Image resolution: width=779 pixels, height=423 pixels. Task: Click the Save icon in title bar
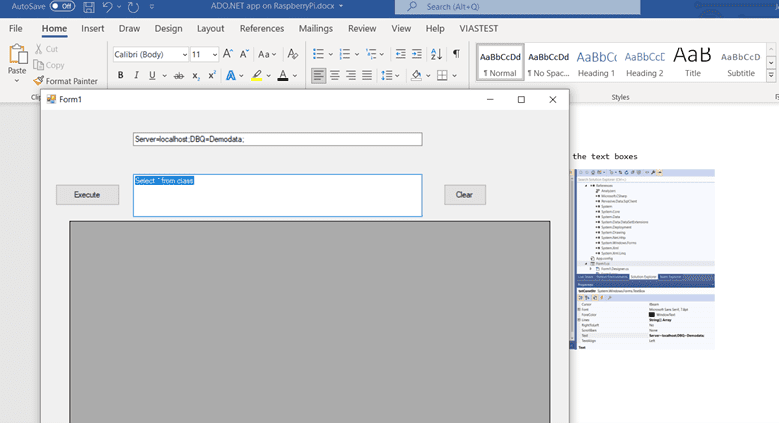(x=89, y=7)
